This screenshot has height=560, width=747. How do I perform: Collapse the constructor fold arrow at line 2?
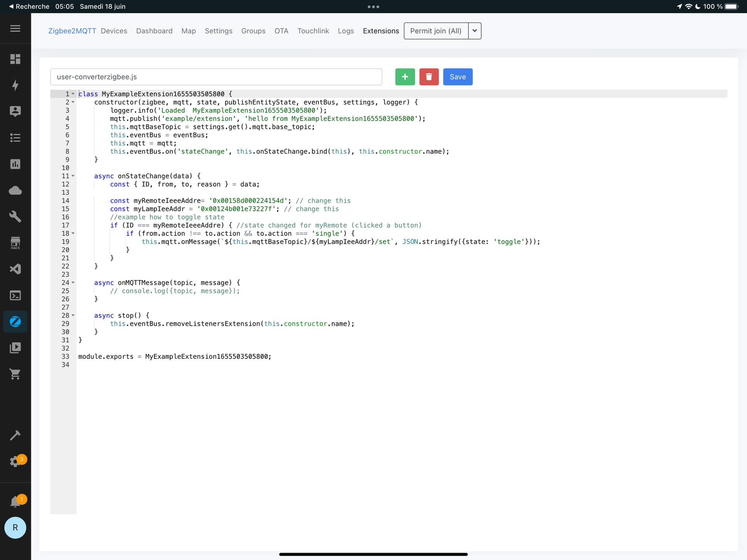(73, 102)
